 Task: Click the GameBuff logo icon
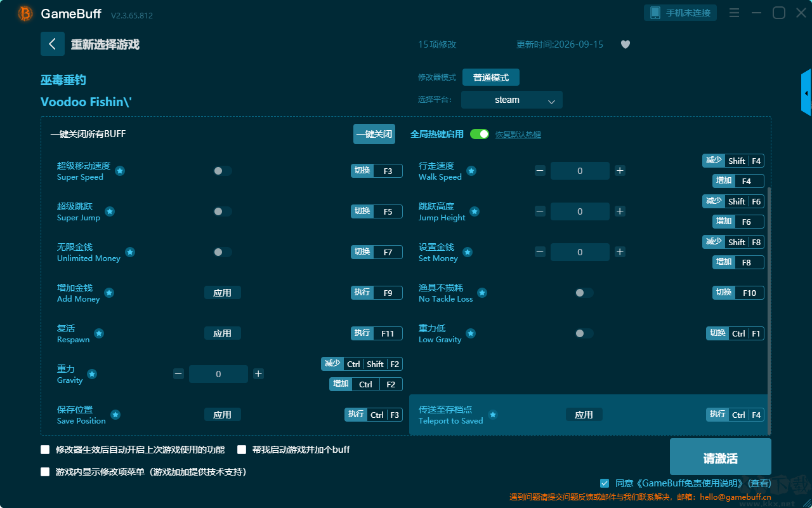click(x=25, y=13)
